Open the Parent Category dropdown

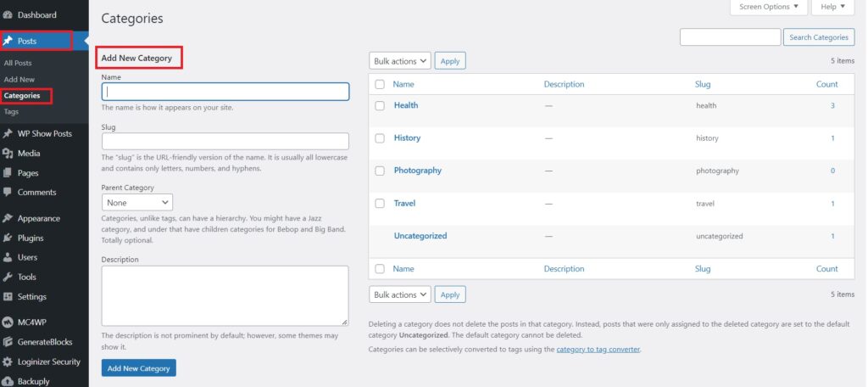point(137,202)
